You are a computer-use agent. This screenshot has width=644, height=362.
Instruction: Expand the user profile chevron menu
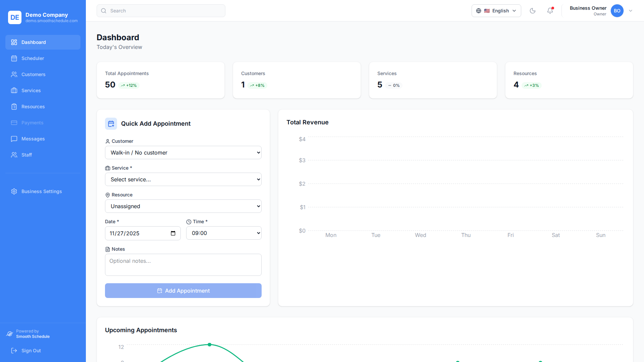point(631,11)
